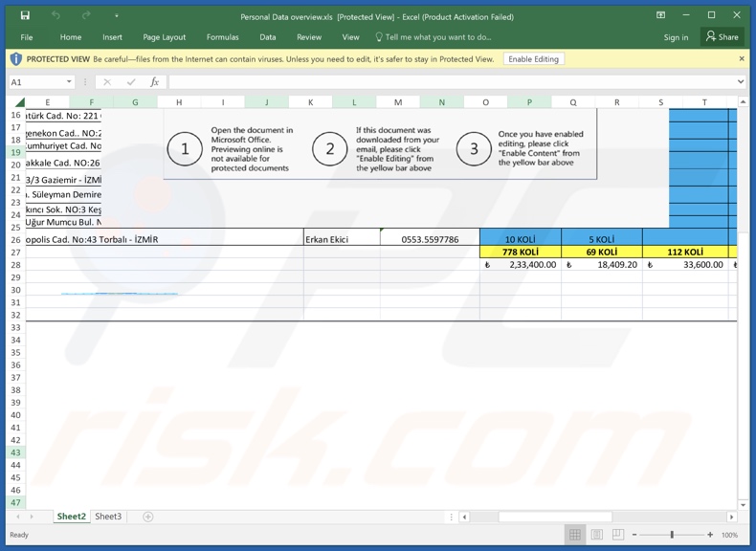
Task: Click the Redo arrow icon
Action: click(86, 16)
